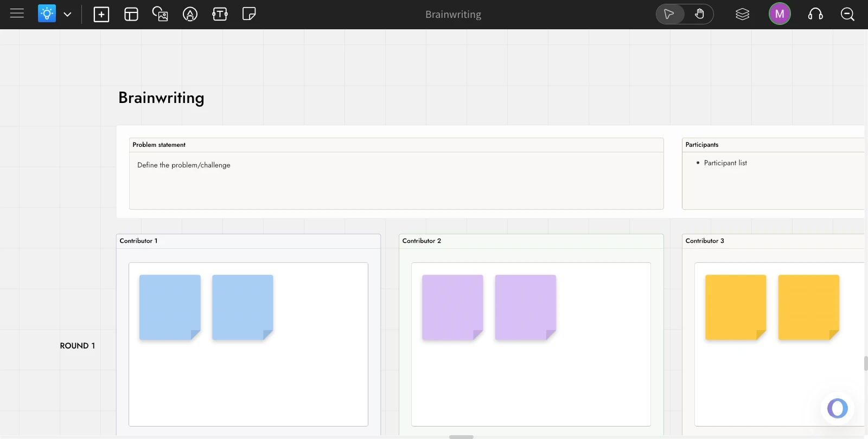The height and width of the screenshot is (439, 868).
Task: Edit the Participant list bullet item
Action: tap(725, 163)
